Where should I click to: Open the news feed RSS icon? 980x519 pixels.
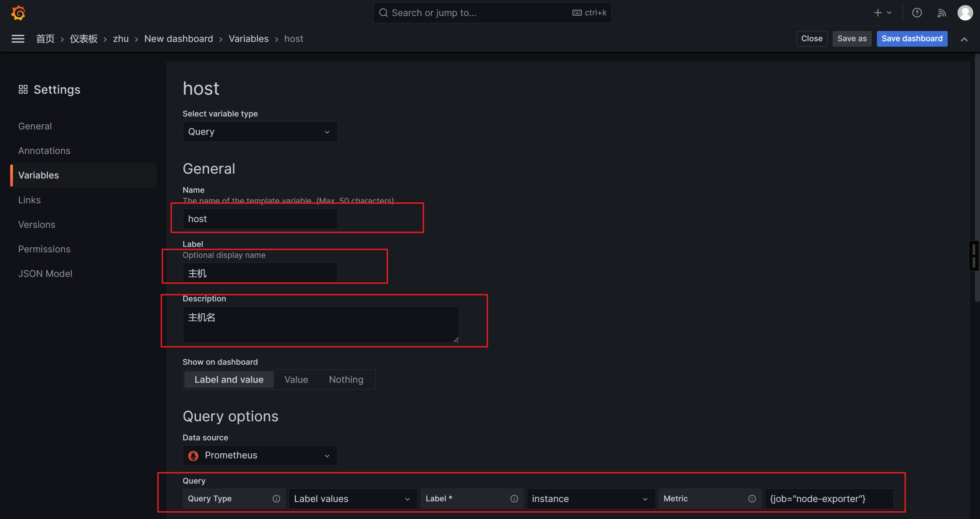[x=941, y=13]
